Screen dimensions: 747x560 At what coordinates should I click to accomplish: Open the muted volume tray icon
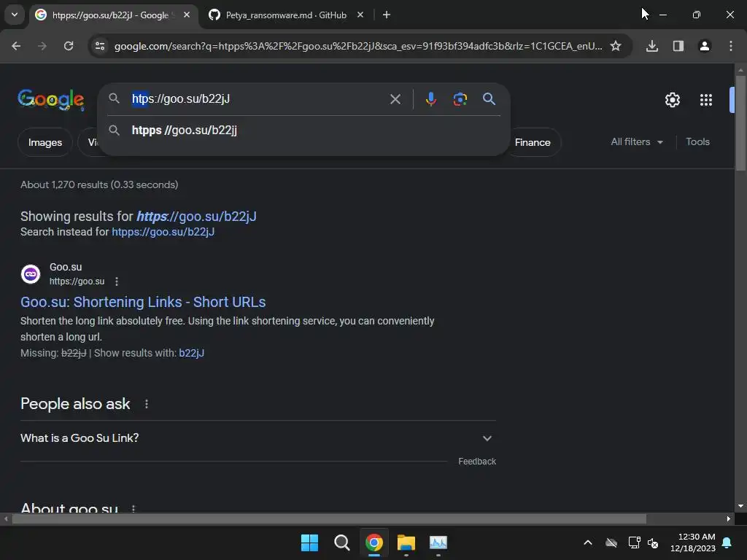click(x=653, y=542)
